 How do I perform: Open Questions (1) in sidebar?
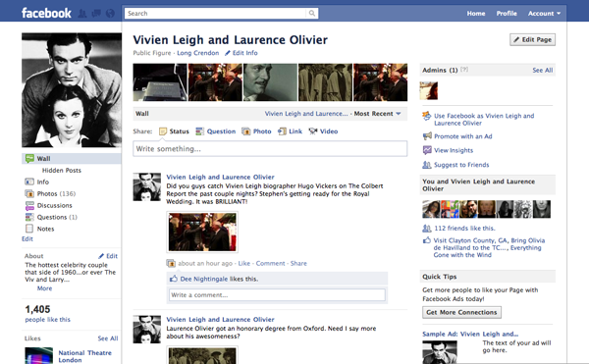pyautogui.click(x=51, y=217)
